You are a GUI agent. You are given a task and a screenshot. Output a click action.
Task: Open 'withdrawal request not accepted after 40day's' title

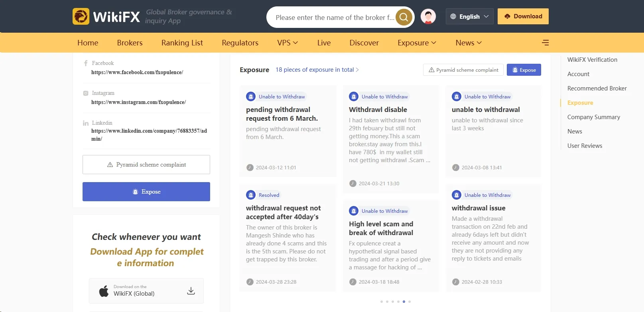[x=283, y=212]
